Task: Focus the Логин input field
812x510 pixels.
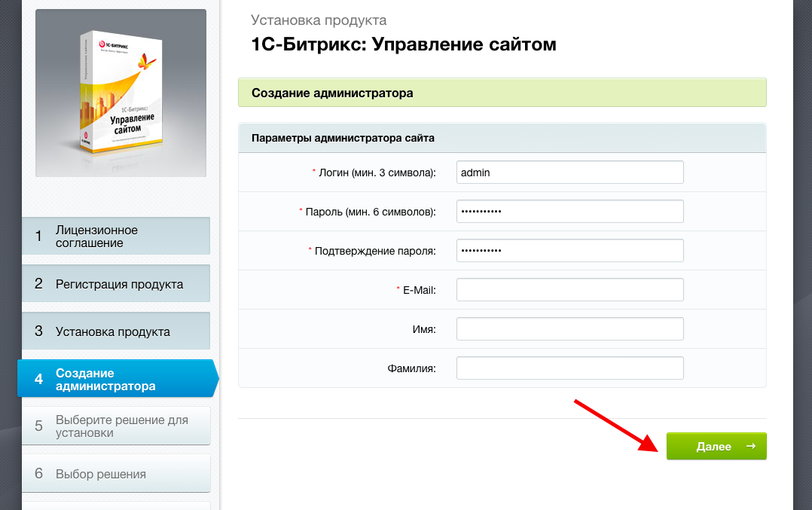Action: point(569,173)
